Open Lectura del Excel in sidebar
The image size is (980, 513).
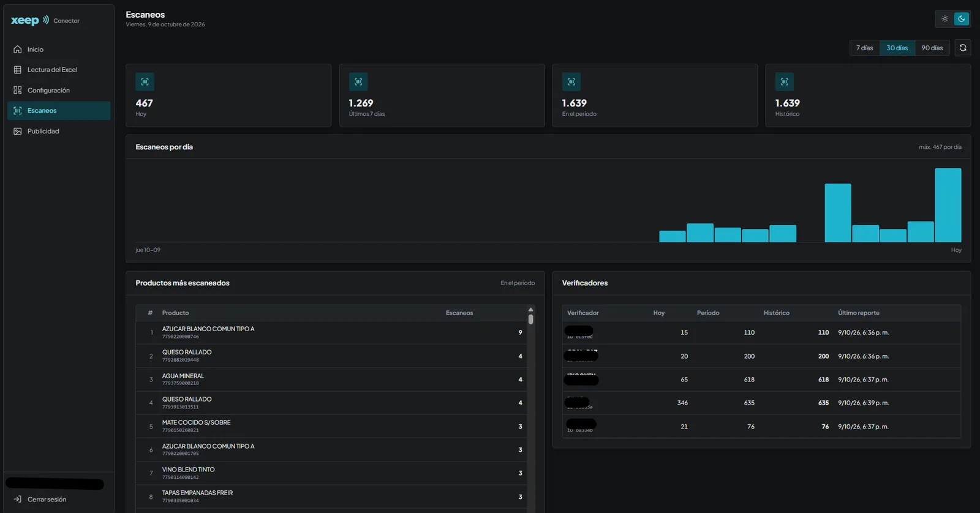coord(59,70)
